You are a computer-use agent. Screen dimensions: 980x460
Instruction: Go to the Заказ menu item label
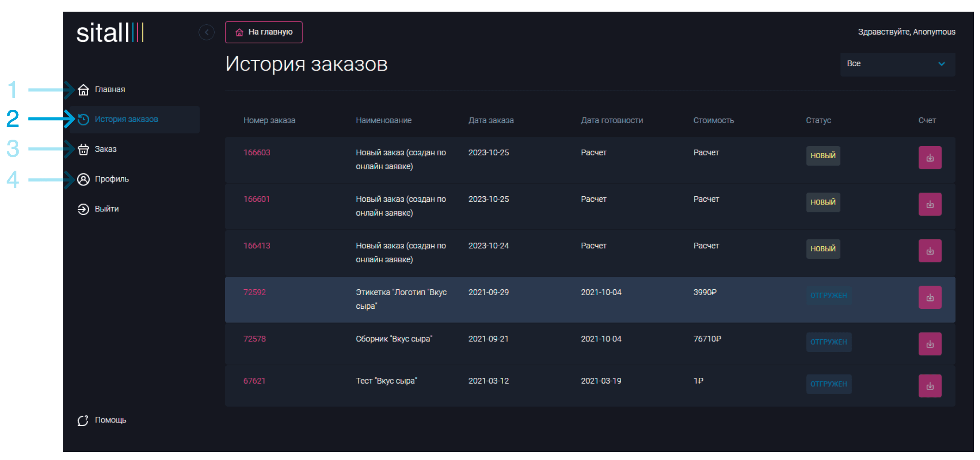point(106,149)
